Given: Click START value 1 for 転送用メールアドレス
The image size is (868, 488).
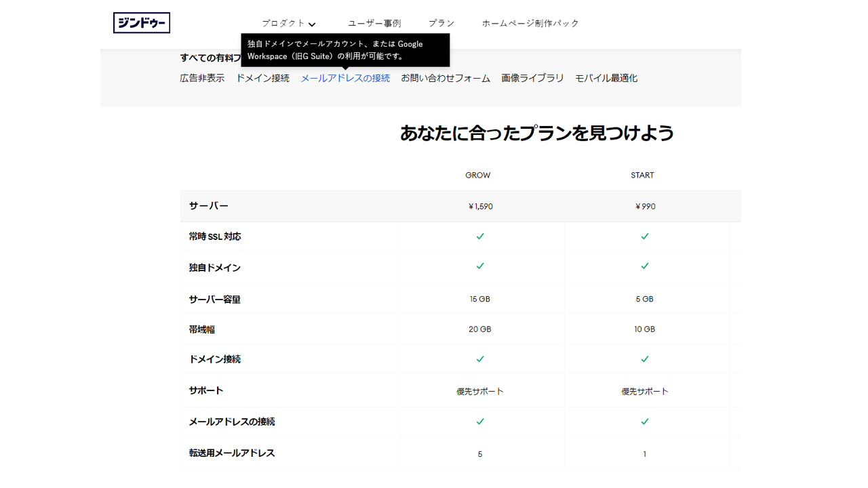Looking at the screenshot, I should click(645, 454).
